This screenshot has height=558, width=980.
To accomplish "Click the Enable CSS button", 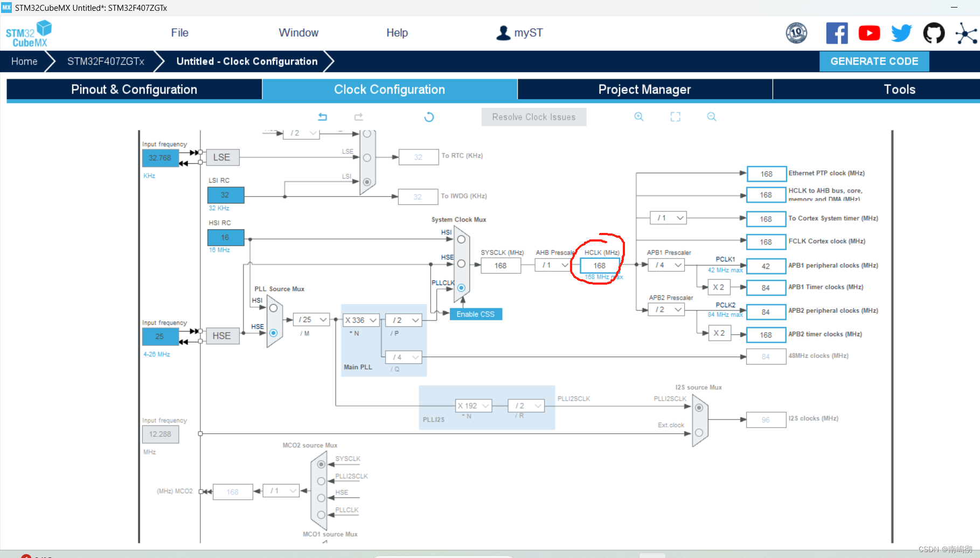I will coord(476,314).
